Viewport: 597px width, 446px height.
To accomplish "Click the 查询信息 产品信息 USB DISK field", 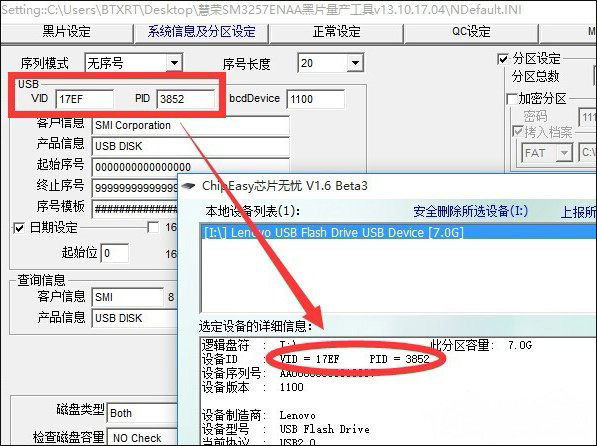I will (x=135, y=318).
